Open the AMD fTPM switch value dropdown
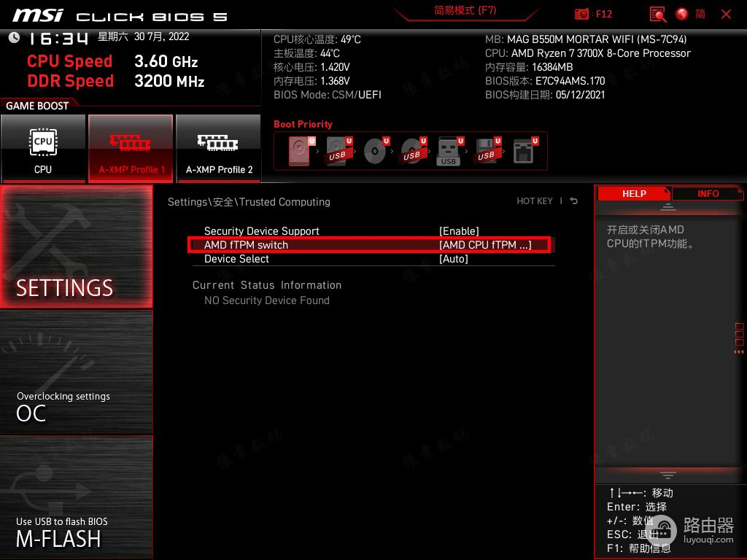Image resolution: width=747 pixels, height=560 pixels. point(484,245)
